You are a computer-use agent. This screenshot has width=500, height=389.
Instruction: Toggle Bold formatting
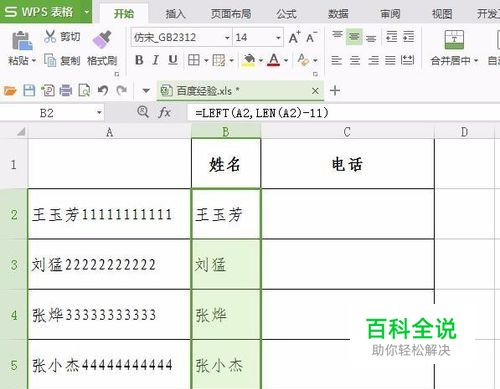[x=139, y=60]
